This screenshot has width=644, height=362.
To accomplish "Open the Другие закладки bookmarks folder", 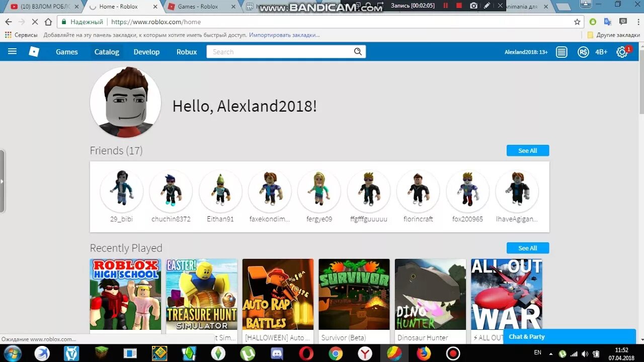I will coord(614,35).
